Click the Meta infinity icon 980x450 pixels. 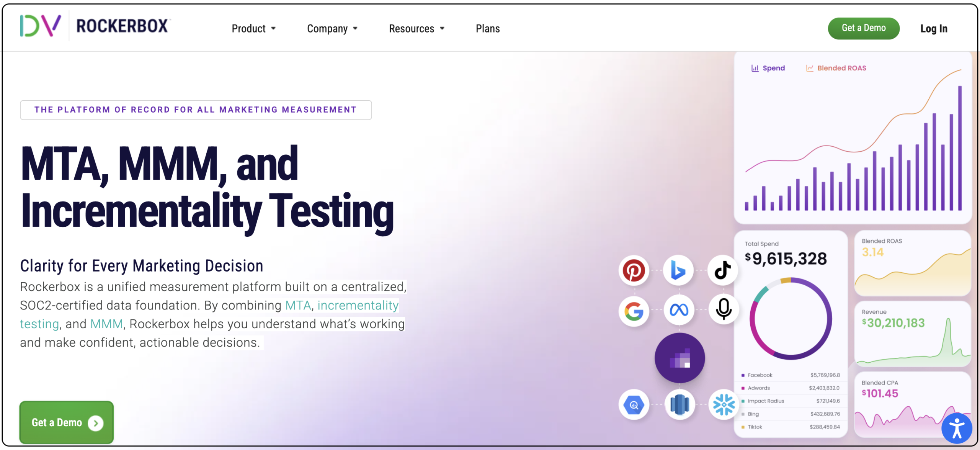(679, 309)
